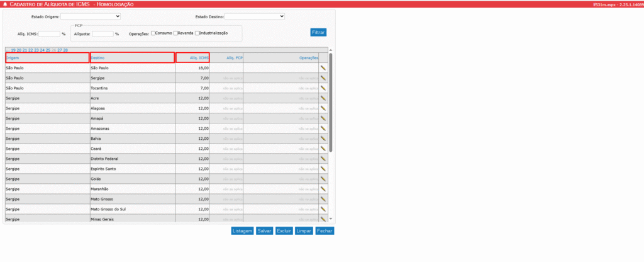Screen dimensions: 644x262
Task: Jump to page 19 in pagination
Action: click(14, 50)
